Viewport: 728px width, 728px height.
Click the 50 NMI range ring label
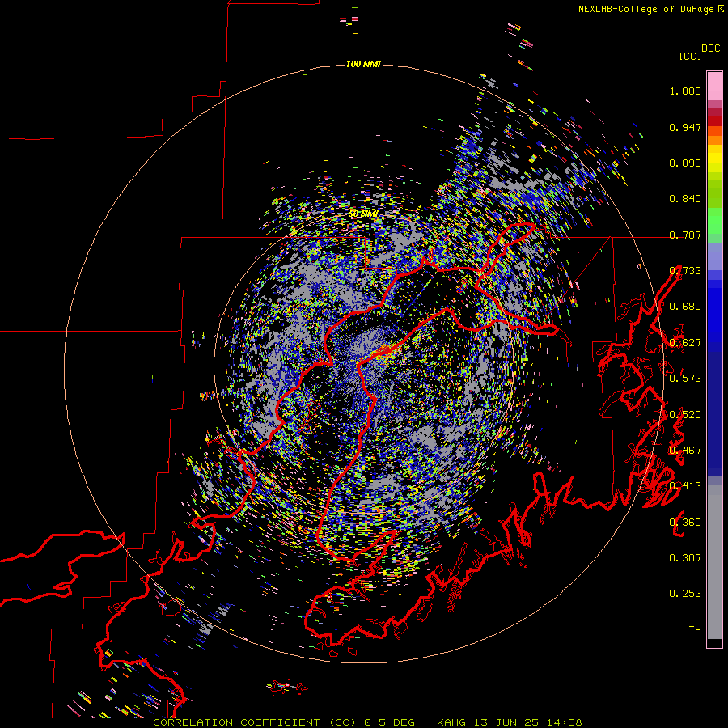[363, 214]
